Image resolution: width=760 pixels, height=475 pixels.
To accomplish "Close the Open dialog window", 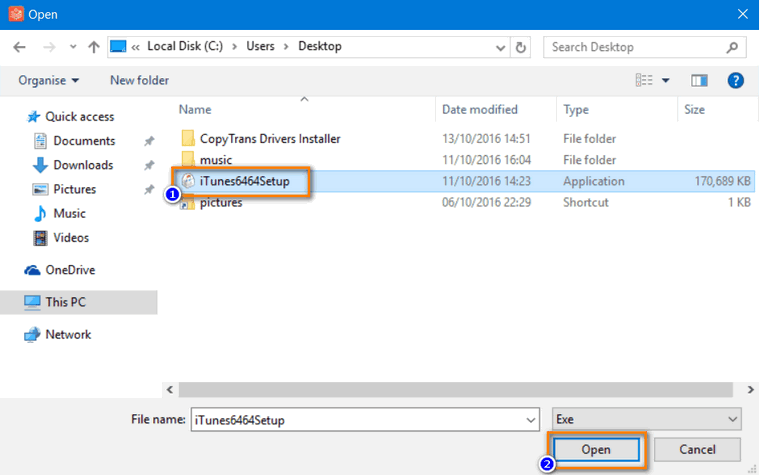I will 743,14.
